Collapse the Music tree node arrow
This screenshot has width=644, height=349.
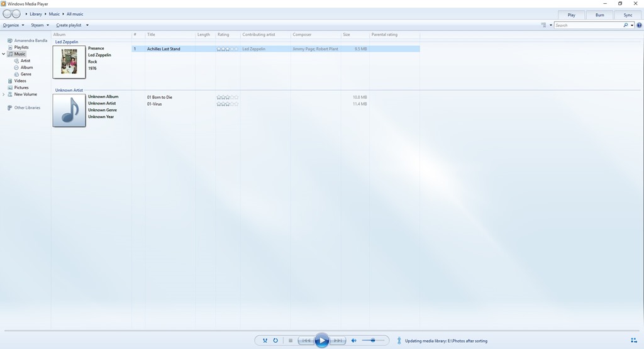[x=4, y=54]
